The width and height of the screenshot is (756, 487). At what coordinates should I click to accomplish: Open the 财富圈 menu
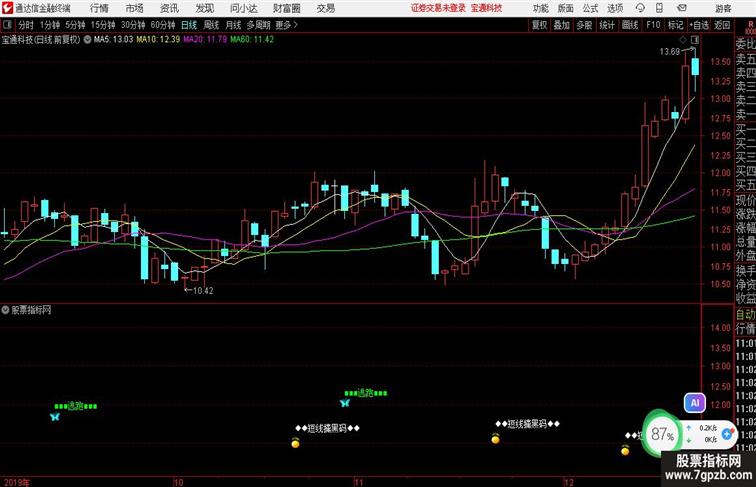coord(287,8)
